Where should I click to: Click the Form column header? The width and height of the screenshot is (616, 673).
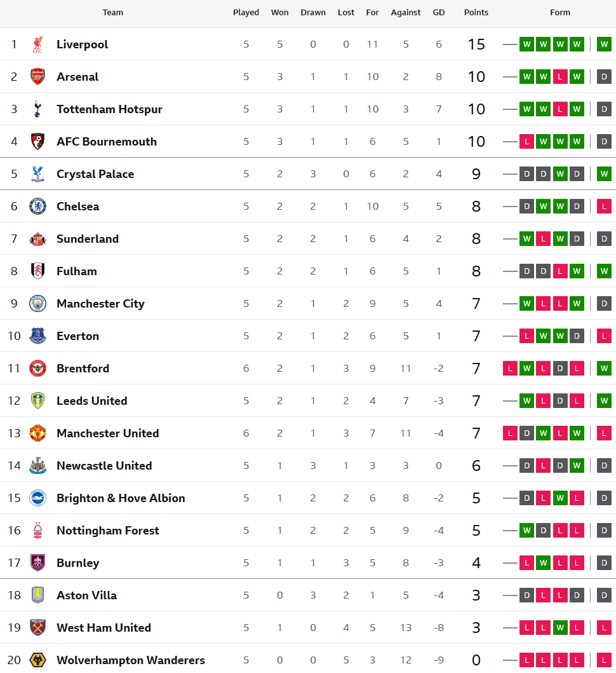click(560, 13)
